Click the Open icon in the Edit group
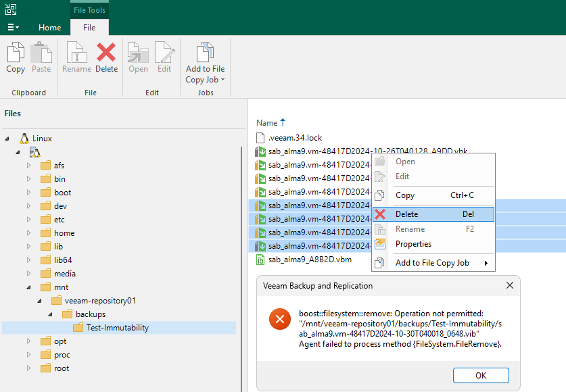Viewport: 566px width, 392px height. tap(138, 55)
